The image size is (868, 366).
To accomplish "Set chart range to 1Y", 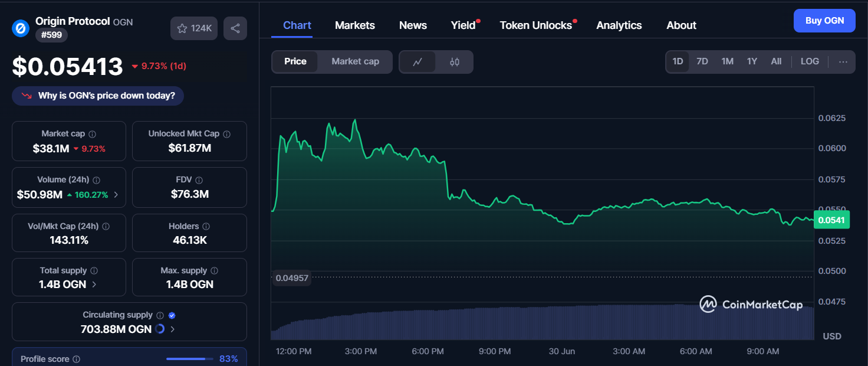I will pyautogui.click(x=752, y=61).
